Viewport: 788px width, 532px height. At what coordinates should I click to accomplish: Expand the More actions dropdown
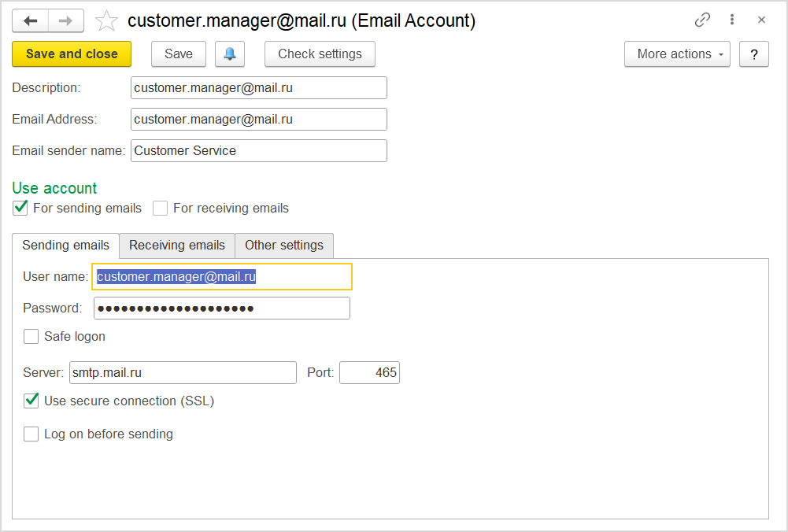point(677,54)
